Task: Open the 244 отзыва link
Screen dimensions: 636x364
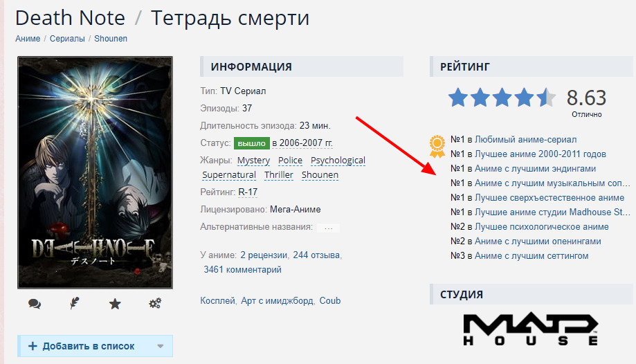Action: 316,255
